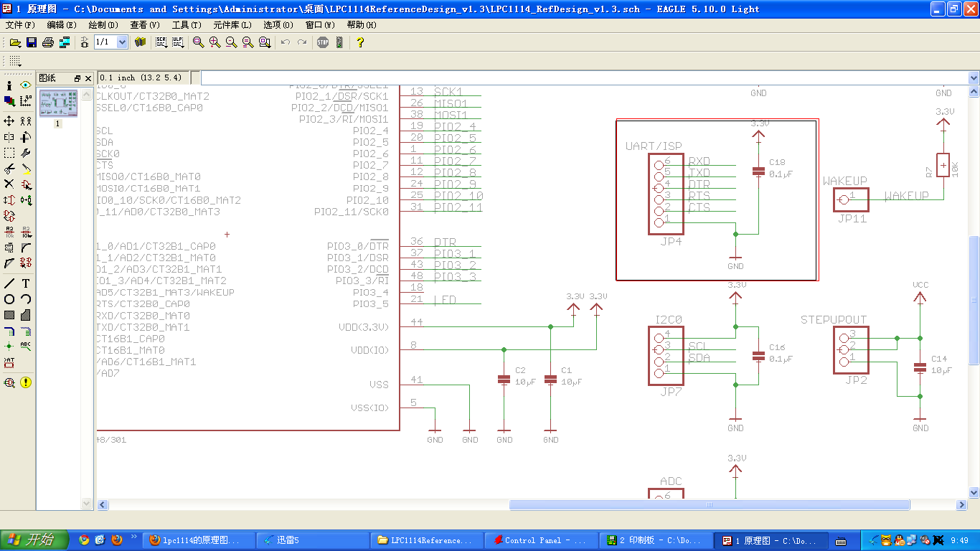The width and height of the screenshot is (980, 551).
Task: Run the ERC check tool
Action: pos(9,382)
